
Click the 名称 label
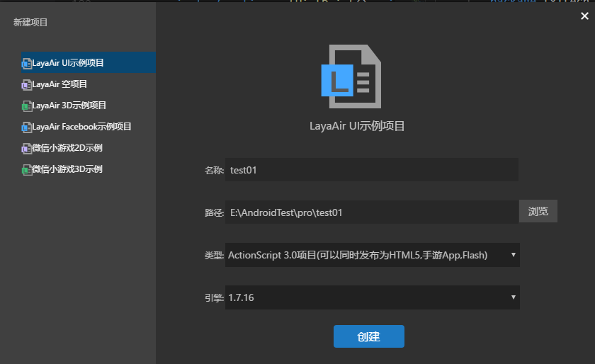[x=214, y=171]
